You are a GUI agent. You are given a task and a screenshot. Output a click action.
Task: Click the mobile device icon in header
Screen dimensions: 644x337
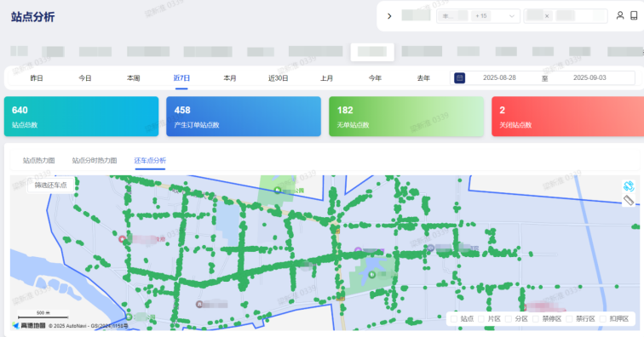(x=634, y=15)
